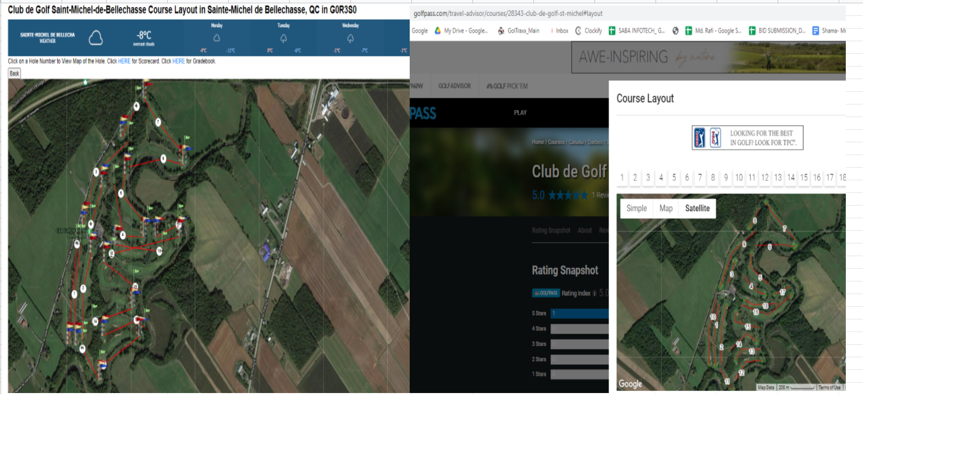
Task: Click Monday's cloud forecast icon
Action: point(217,38)
